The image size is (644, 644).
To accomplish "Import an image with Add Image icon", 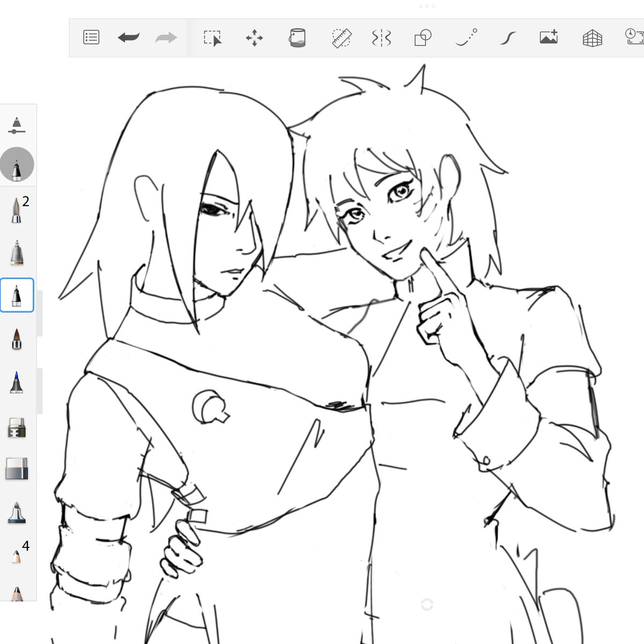I will point(549,37).
